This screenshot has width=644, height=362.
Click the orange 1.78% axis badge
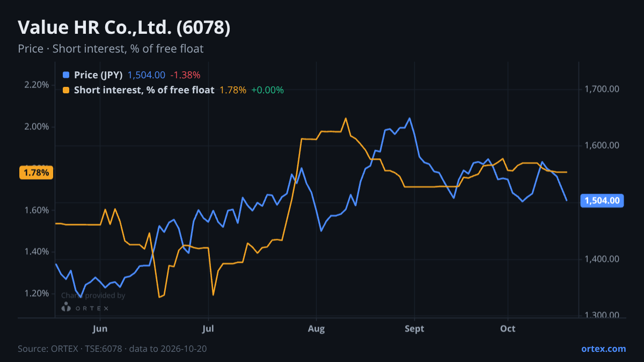[36, 173]
